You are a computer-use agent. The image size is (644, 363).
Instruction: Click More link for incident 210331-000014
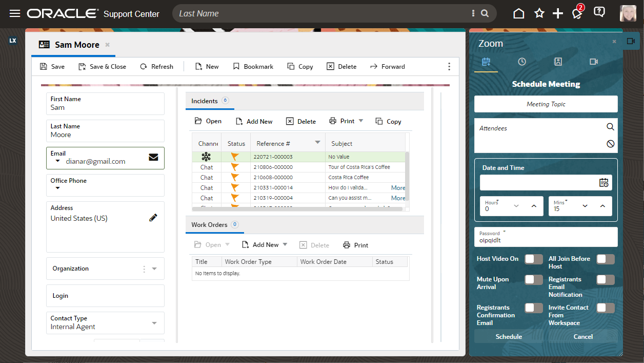point(398,187)
